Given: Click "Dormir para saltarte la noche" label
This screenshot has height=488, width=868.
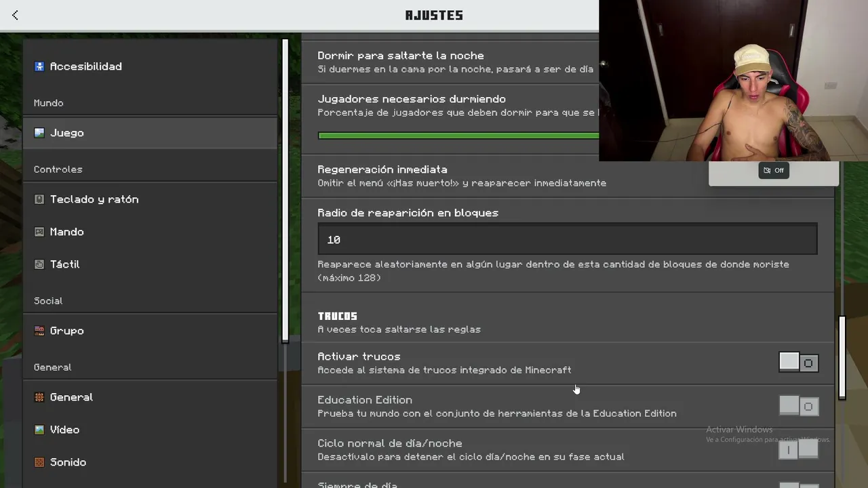Looking at the screenshot, I should pyautogui.click(x=401, y=56).
